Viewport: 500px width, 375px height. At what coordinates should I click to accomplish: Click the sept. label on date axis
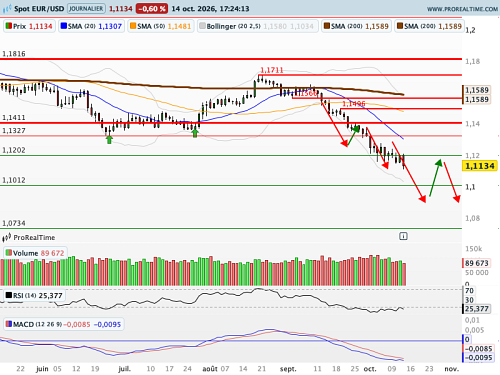[x=288, y=369]
